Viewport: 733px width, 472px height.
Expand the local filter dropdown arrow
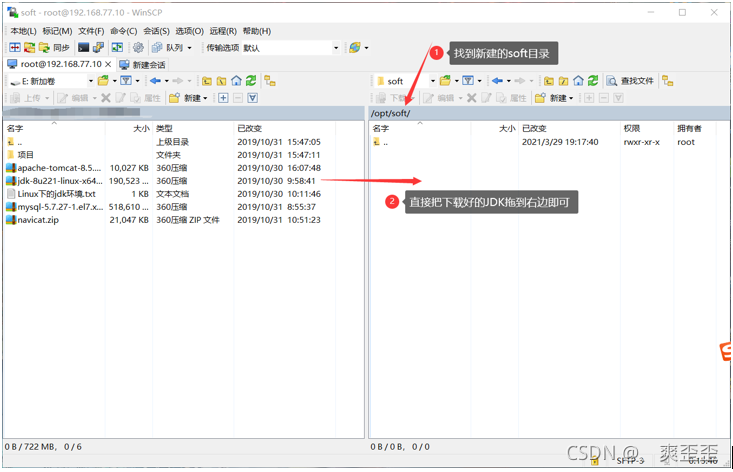pyautogui.click(x=137, y=81)
